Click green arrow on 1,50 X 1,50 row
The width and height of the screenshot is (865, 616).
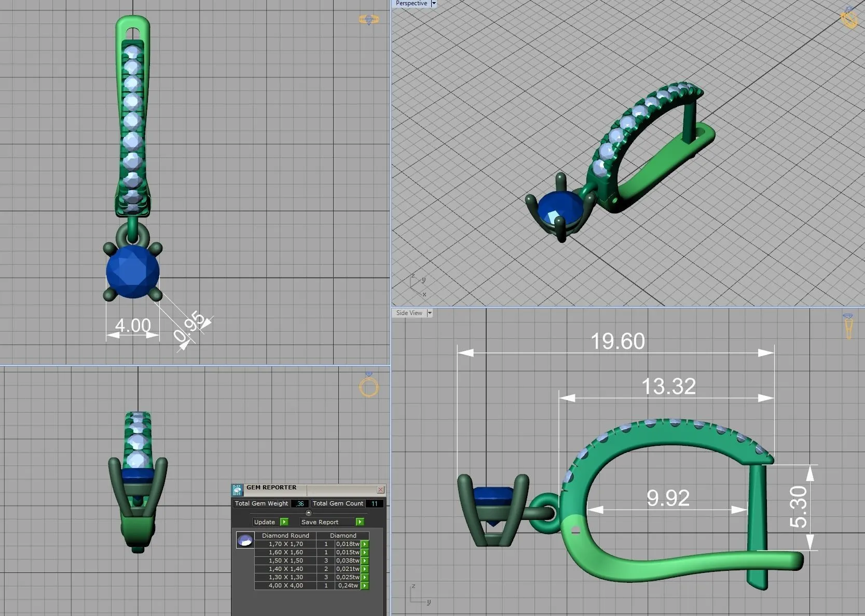(x=365, y=560)
